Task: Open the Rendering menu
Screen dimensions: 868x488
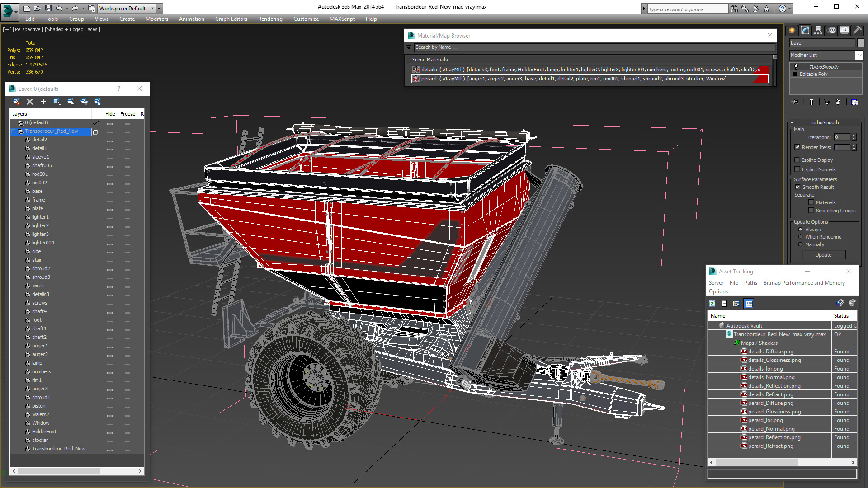Action: tap(270, 19)
